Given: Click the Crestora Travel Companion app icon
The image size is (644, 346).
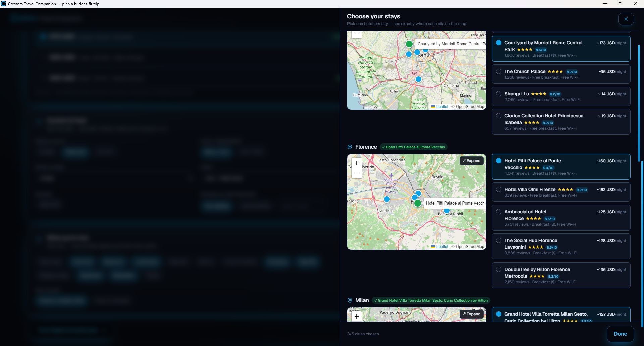Looking at the screenshot, I should pos(3,4).
